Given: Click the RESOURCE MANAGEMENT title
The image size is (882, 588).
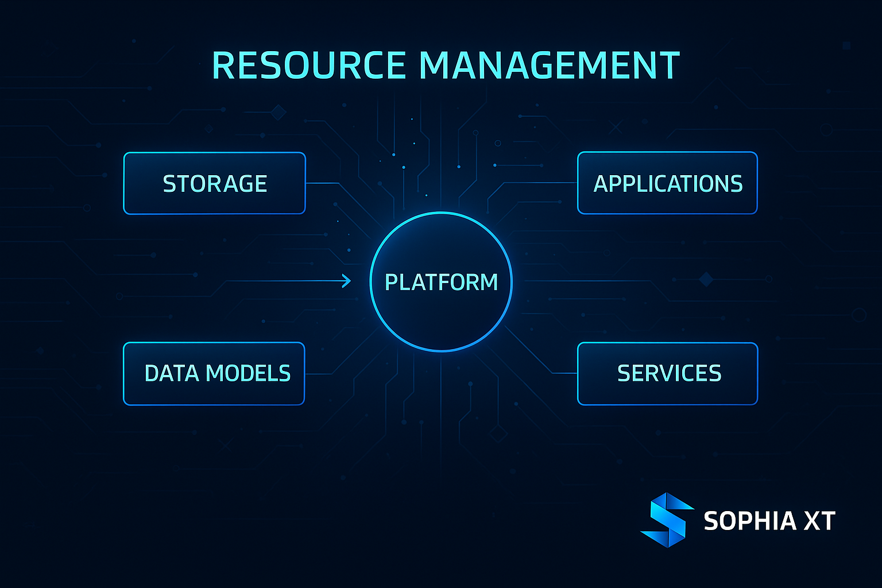Looking at the screenshot, I should tap(446, 65).
